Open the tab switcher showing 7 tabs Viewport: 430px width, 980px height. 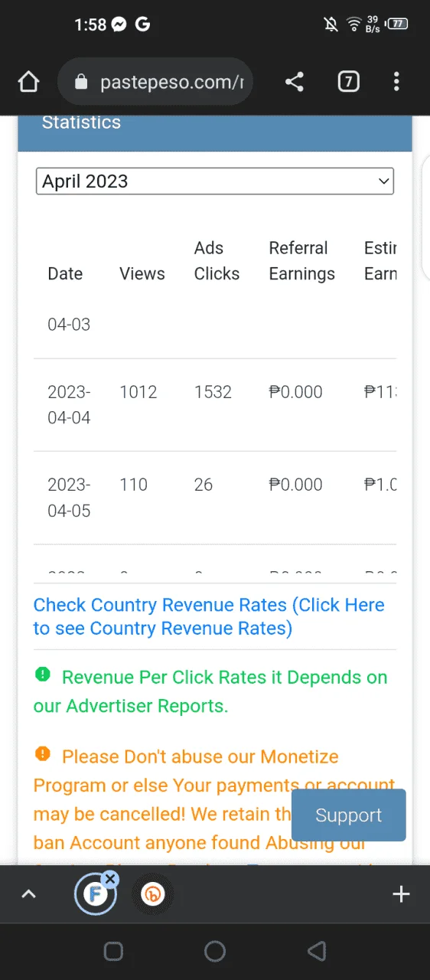(348, 82)
